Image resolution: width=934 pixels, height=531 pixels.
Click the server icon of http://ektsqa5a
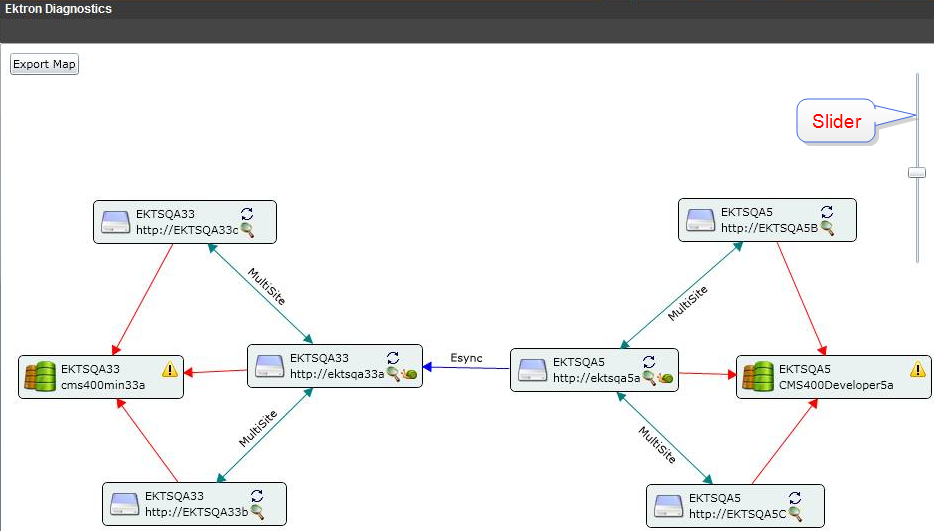coord(533,370)
